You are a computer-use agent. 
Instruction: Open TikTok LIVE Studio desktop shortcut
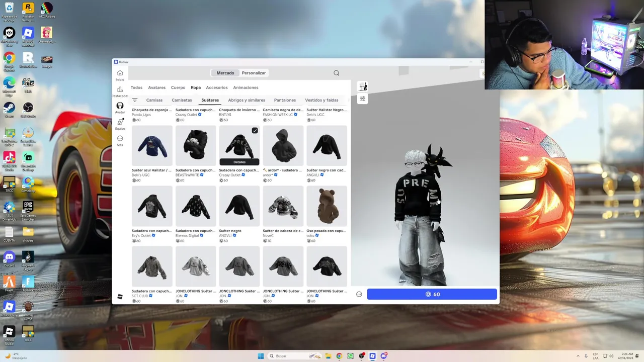pyautogui.click(x=9, y=161)
